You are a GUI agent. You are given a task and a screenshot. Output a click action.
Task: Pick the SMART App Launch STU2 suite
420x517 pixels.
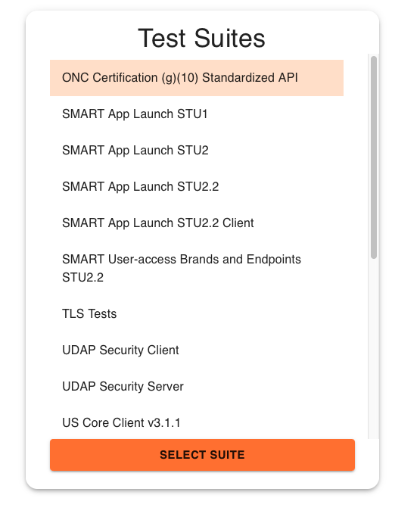point(197,151)
